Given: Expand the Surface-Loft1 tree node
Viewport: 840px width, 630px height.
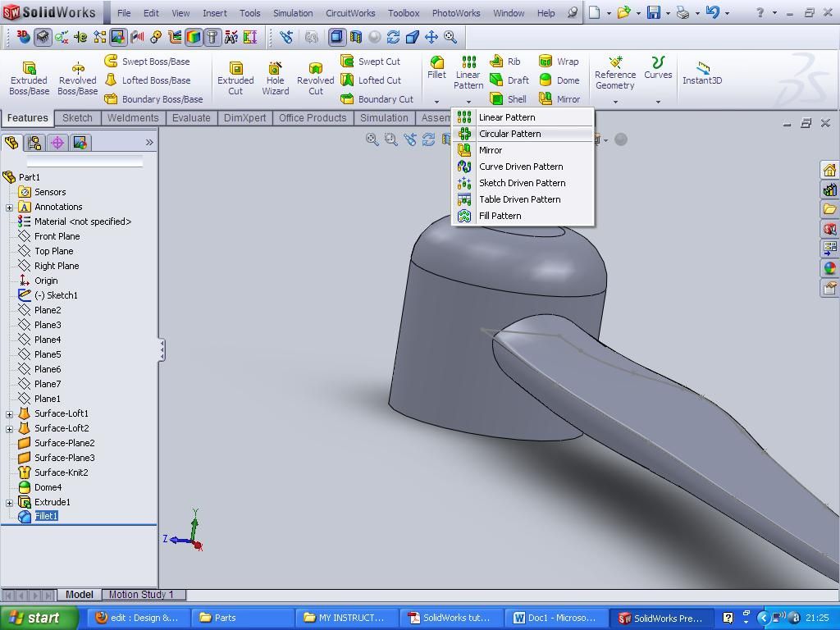Looking at the screenshot, I should pos(9,413).
